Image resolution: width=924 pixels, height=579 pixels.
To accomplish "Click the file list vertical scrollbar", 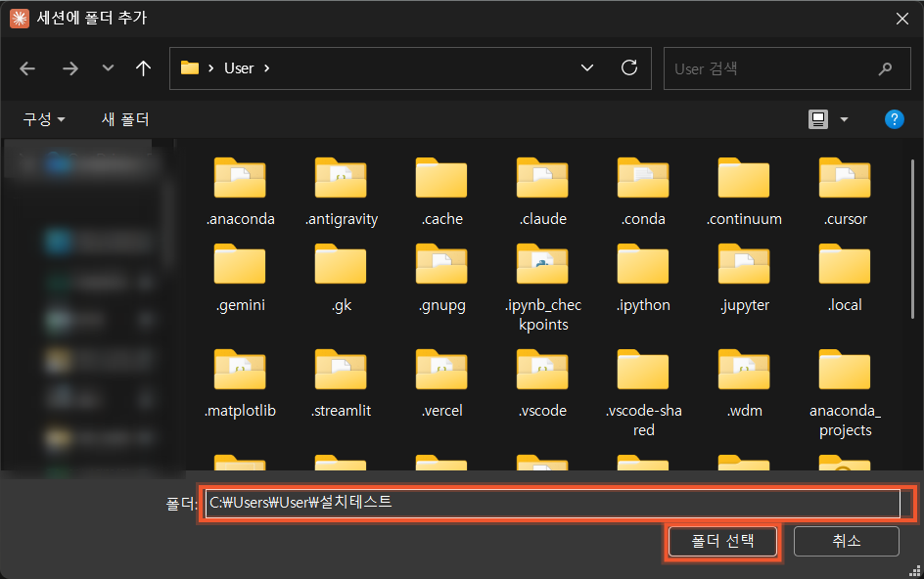I will point(912,239).
